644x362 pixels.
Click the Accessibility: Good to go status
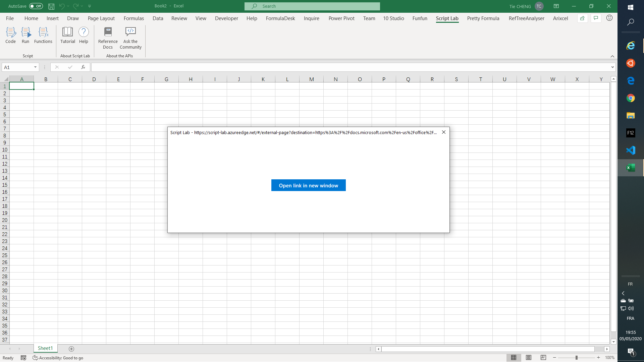pyautogui.click(x=58, y=358)
